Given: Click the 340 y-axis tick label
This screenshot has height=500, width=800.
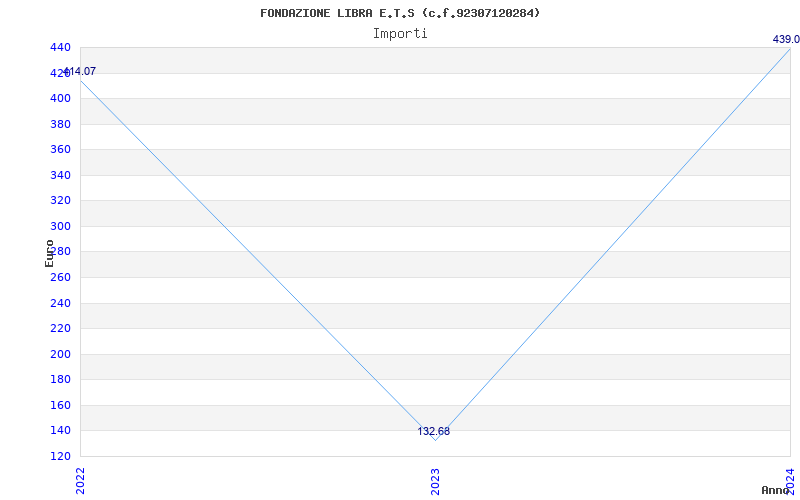Looking at the screenshot, I should [60, 175].
